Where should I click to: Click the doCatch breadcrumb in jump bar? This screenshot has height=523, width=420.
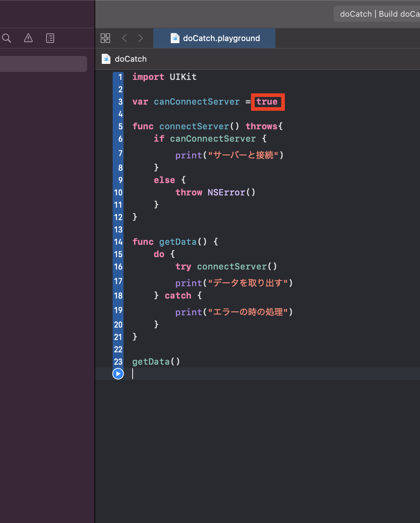click(130, 59)
